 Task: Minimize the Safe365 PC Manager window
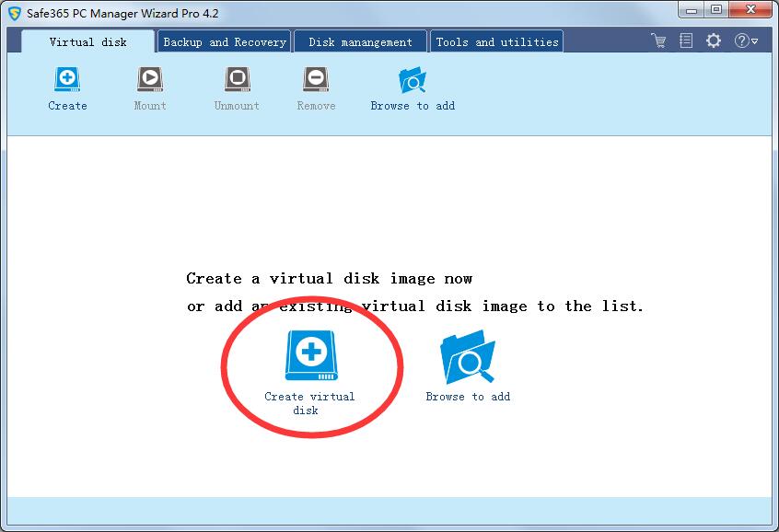(692, 10)
